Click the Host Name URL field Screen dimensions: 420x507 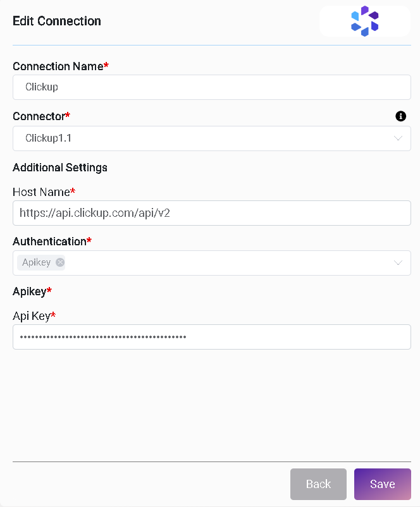[x=211, y=213]
